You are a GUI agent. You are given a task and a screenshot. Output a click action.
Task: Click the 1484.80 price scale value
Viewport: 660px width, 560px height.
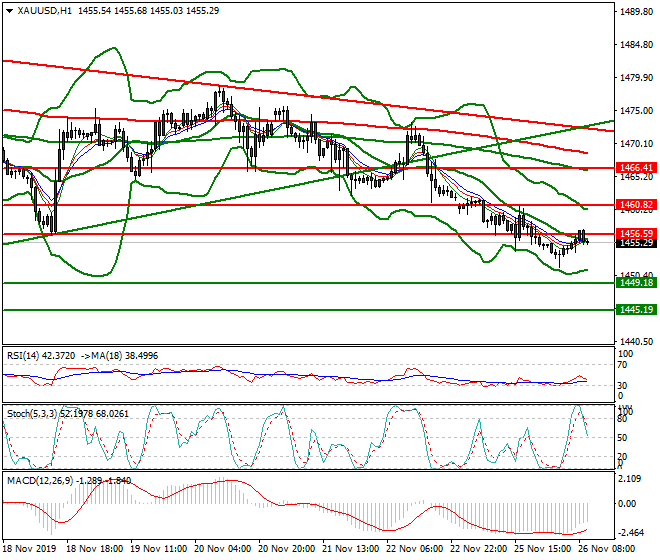coord(636,45)
